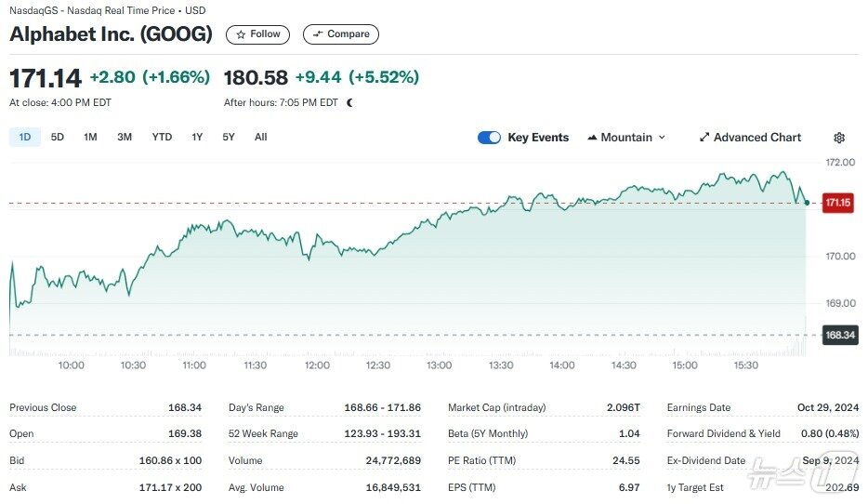Select the 1M time range

coord(90,138)
